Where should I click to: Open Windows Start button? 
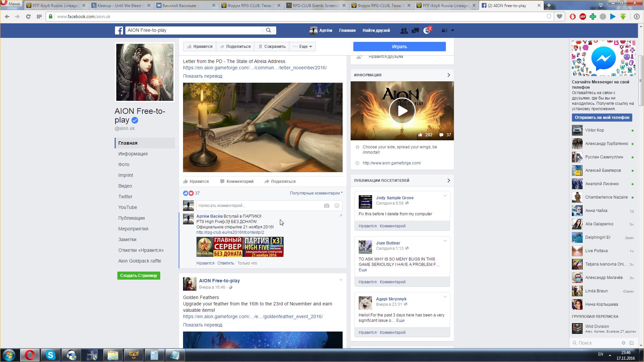point(9,355)
